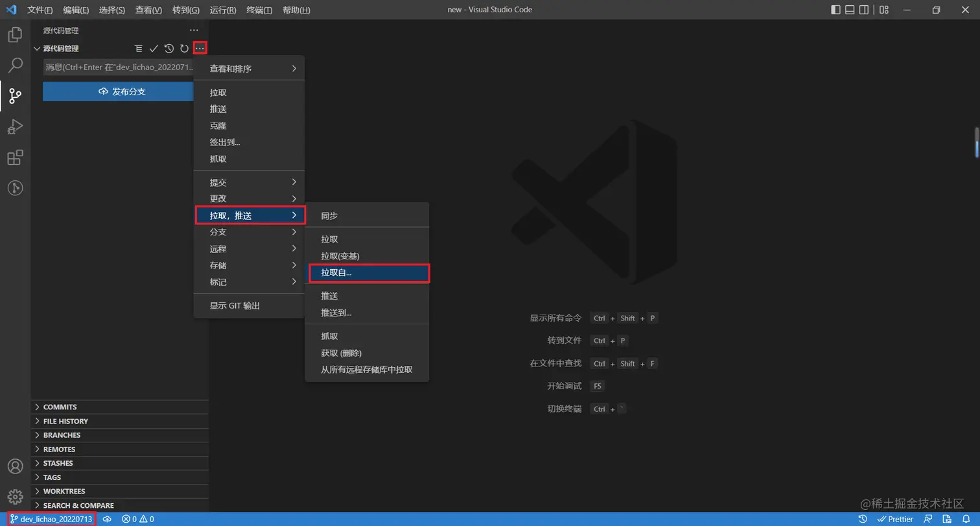Image resolution: width=980 pixels, height=526 pixels.
Task: Toggle the secondary sidebar layout icon
Action: [x=864, y=10]
